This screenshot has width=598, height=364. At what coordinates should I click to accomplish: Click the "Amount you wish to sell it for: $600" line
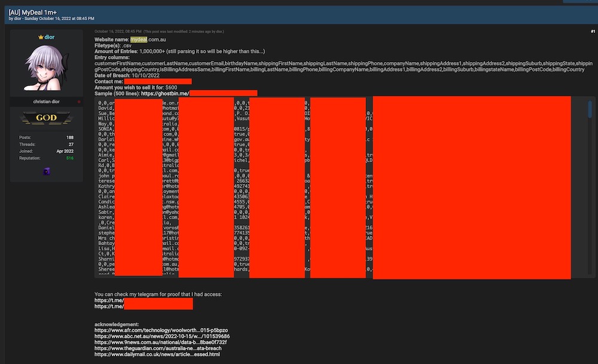click(x=136, y=87)
